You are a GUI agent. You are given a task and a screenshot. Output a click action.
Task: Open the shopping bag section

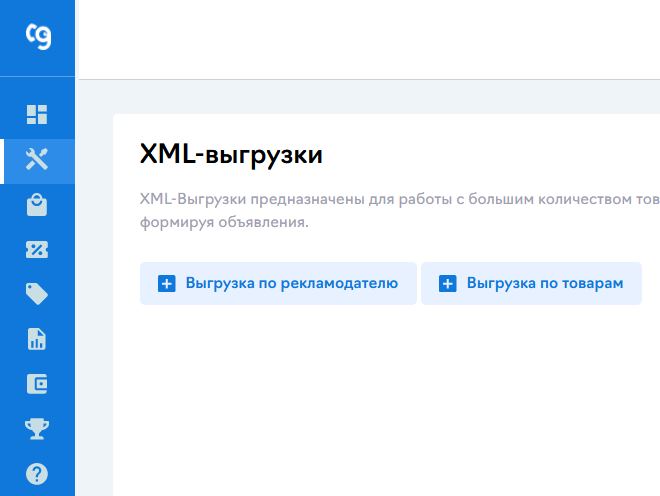point(37,205)
